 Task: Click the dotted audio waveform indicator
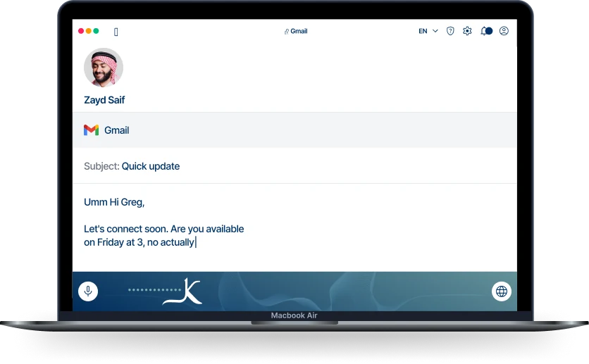point(155,289)
